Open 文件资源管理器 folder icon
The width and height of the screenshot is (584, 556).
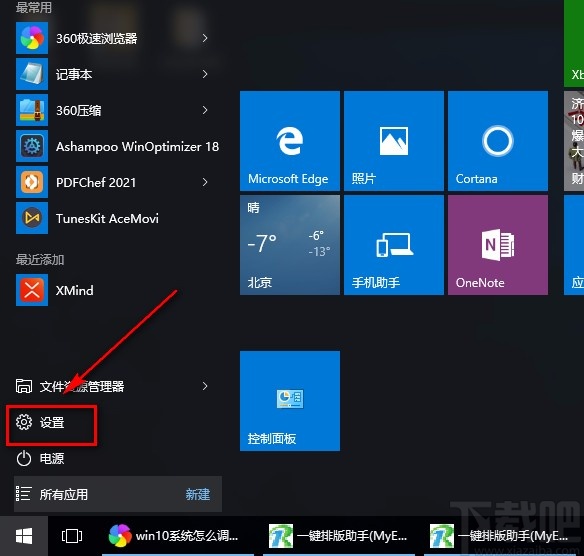pos(24,386)
